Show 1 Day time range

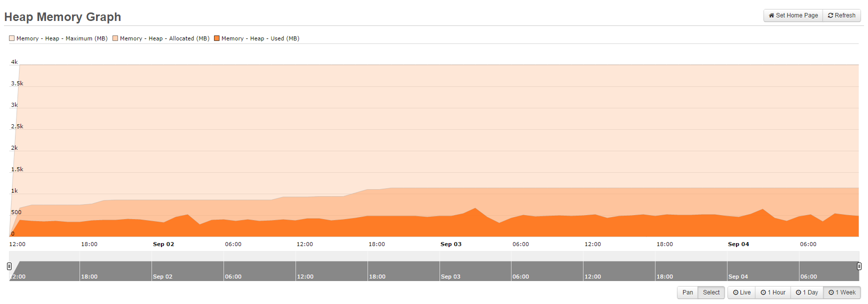pos(807,293)
